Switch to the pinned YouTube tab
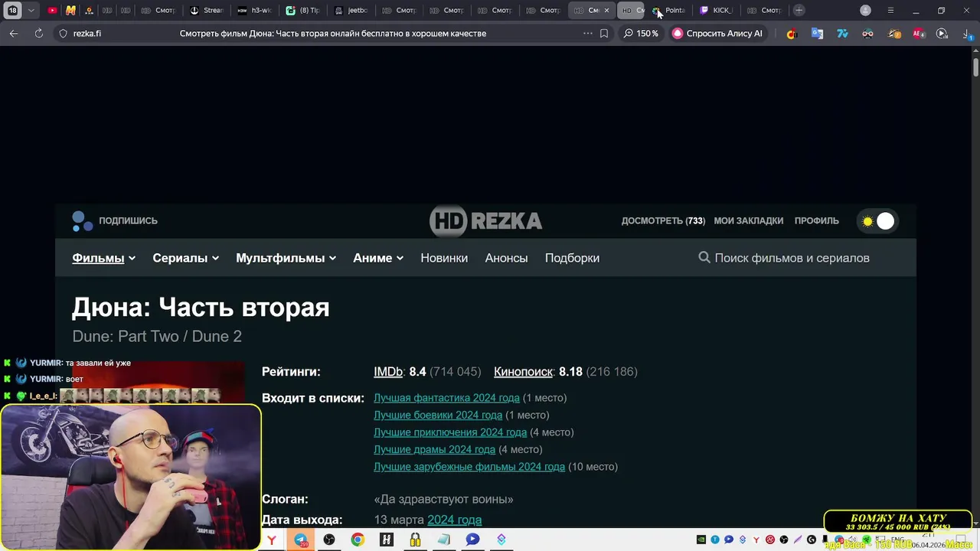The image size is (980, 551). click(52, 10)
